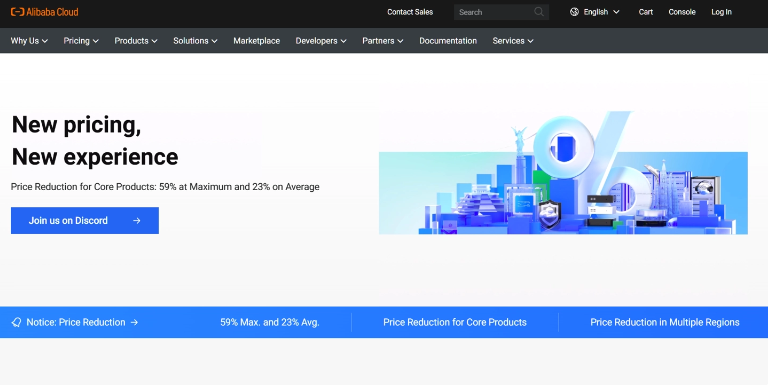This screenshot has width=771, height=385.
Task: Click the globe language icon
Action: 574,12
